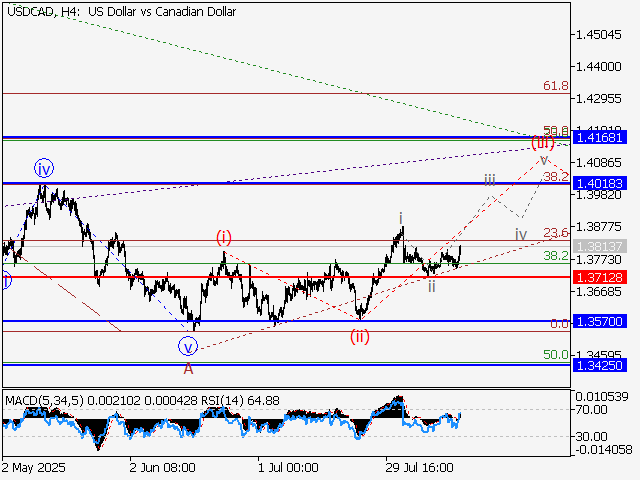
Task: Select the red (ii) wave label
Action: tap(360, 336)
